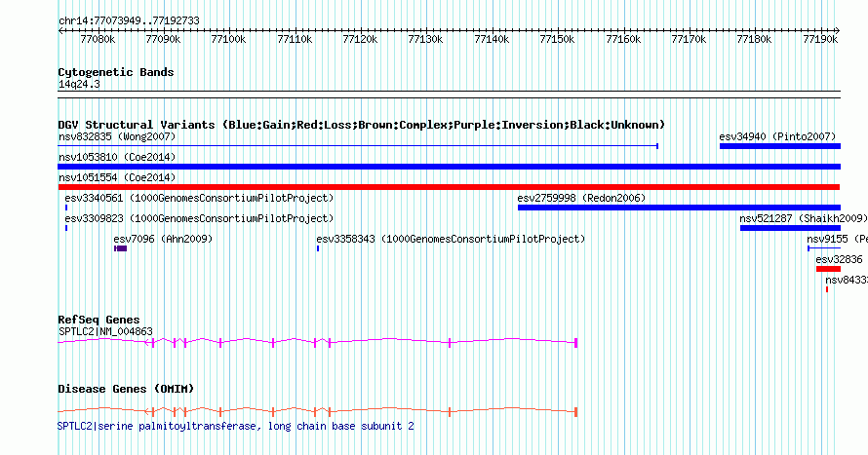
Task: Click the 77100k ruler tick label
Action: pos(228,39)
